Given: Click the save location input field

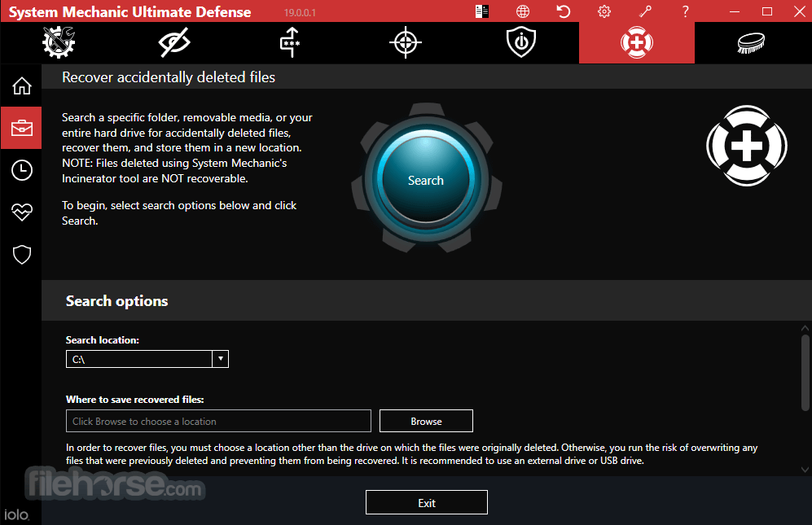Looking at the screenshot, I should (218, 421).
